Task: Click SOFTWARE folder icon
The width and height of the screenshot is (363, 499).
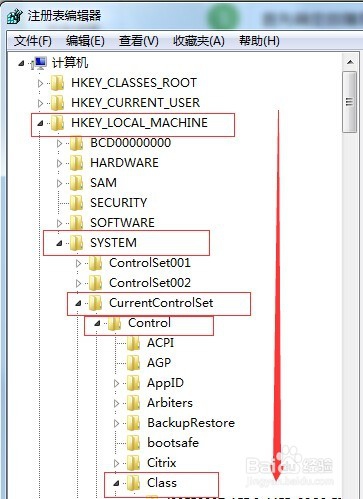Action: 77,223
